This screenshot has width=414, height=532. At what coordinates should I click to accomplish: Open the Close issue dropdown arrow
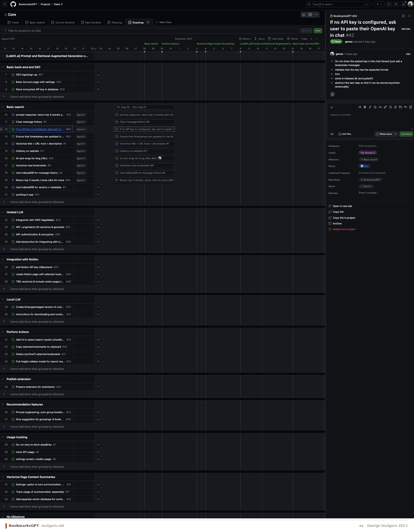click(396, 134)
